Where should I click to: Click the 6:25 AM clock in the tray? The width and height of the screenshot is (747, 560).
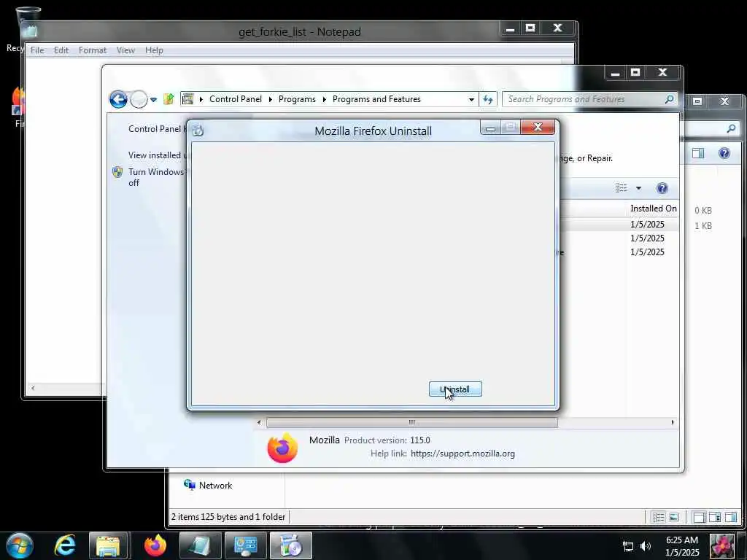[x=682, y=540]
